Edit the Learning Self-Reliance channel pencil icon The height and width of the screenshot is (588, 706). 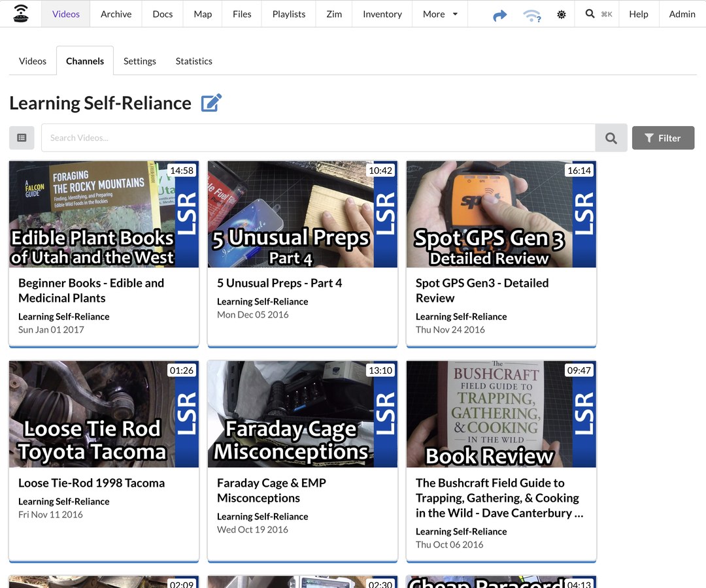point(211,103)
